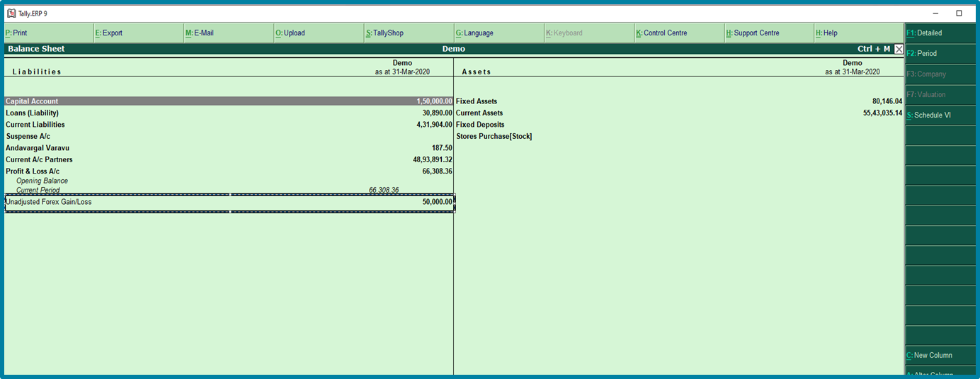This screenshot has height=379, width=980.
Task: Select the Current Liabilities row
Action: click(229, 125)
